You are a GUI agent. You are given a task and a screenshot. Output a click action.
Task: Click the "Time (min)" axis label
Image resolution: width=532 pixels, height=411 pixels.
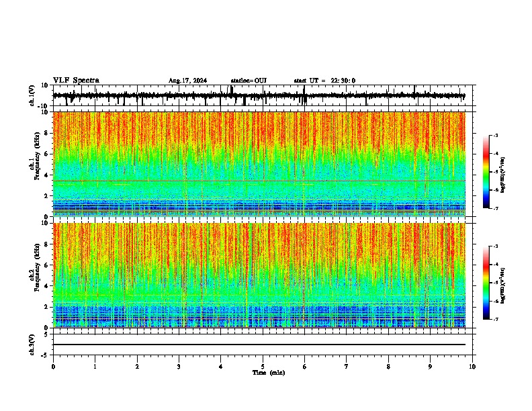click(269, 373)
